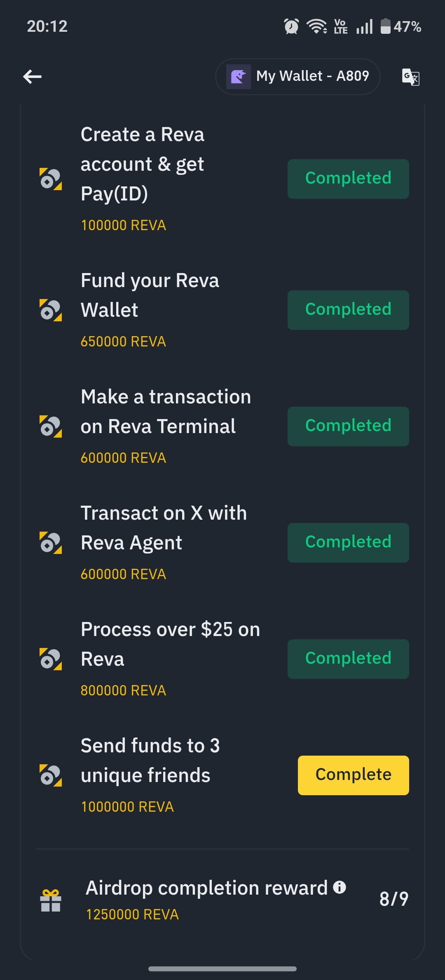Image resolution: width=445 pixels, height=980 pixels.
Task: Tap the purple wallet avatar icon
Action: 239,77
